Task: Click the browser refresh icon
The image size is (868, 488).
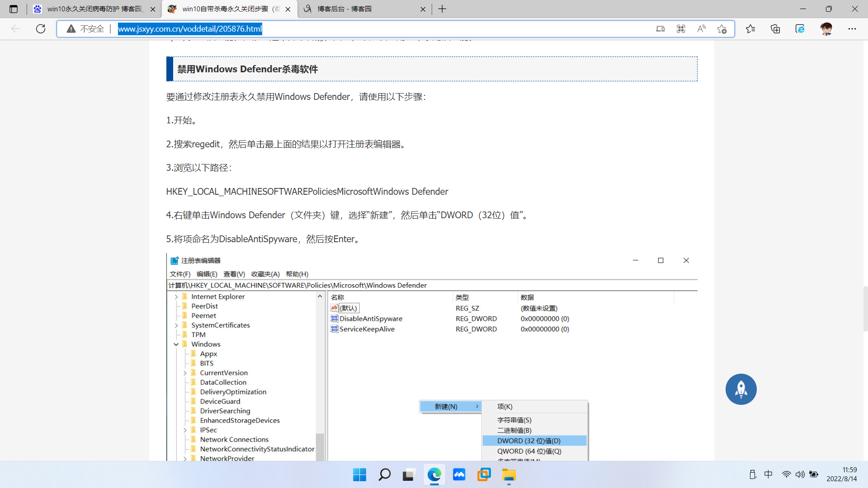Action: pyautogui.click(x=41, y=29)
